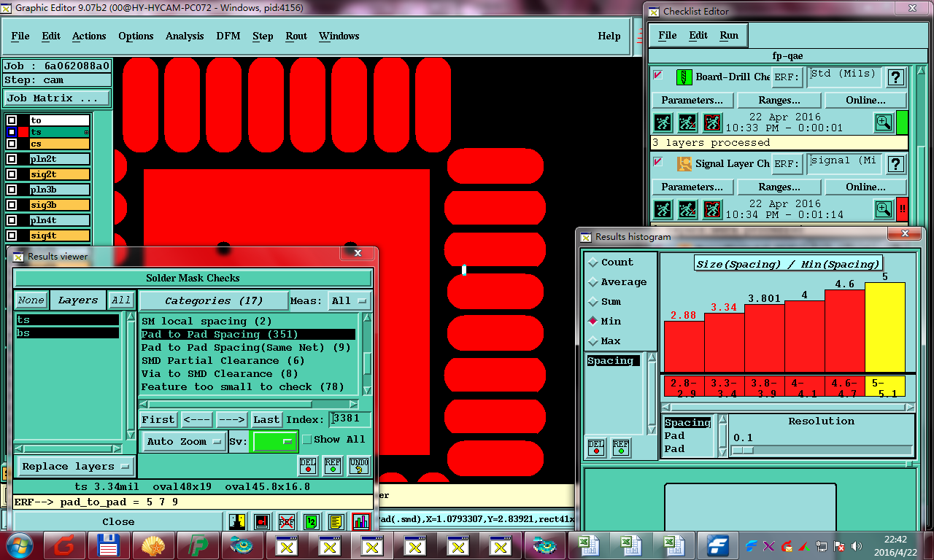Click the red 2.88 histogram bar
Image resolution: width=934 pixels, height=560 pixels.
point(684,346)
